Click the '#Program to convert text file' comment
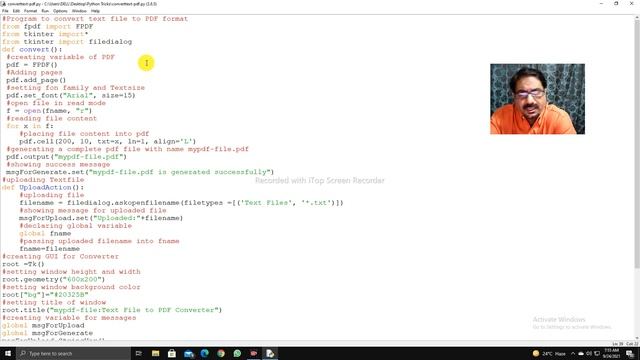This screenshot has height=360, width=640. click(95, 19)
